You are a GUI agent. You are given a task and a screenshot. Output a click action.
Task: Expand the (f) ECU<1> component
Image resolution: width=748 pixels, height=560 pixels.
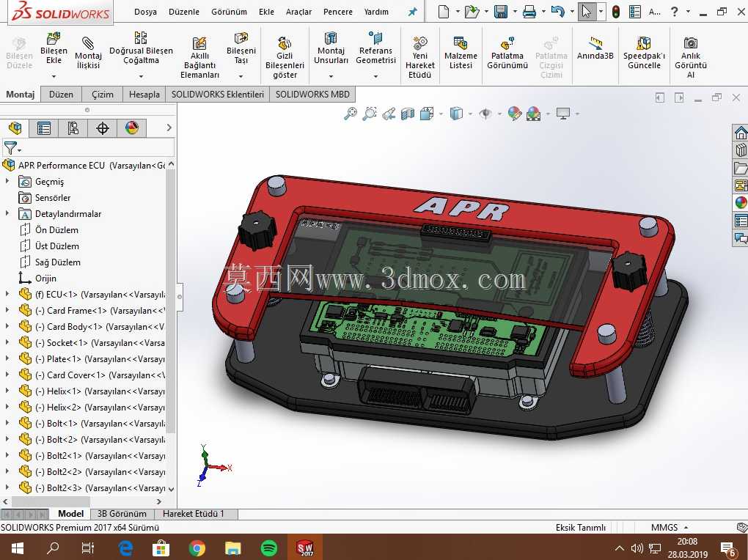pyautogui.click(x=7, y=294)
